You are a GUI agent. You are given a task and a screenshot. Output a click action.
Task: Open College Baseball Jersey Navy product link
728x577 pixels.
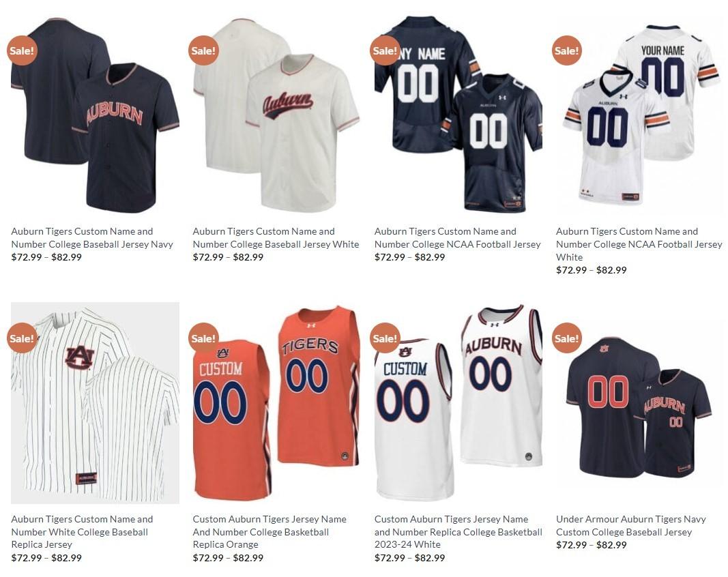[x=92, y=237]
